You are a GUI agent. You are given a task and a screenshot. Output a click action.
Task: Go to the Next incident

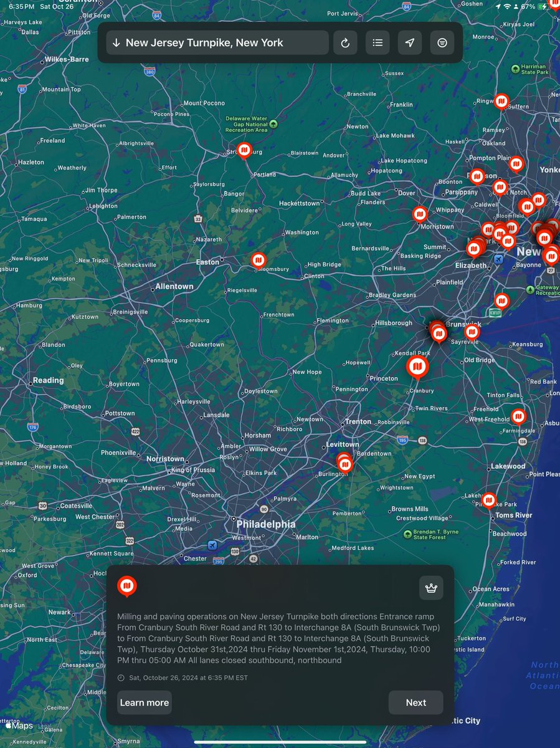tap(416, 702)
